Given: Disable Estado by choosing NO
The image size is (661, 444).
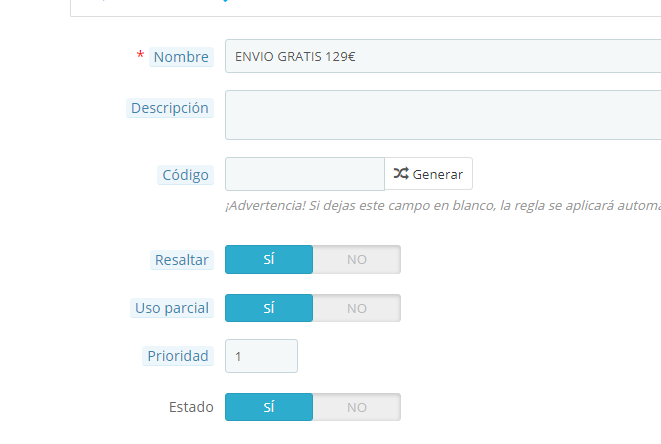Looking at the screenshot, I should [357, 407].
